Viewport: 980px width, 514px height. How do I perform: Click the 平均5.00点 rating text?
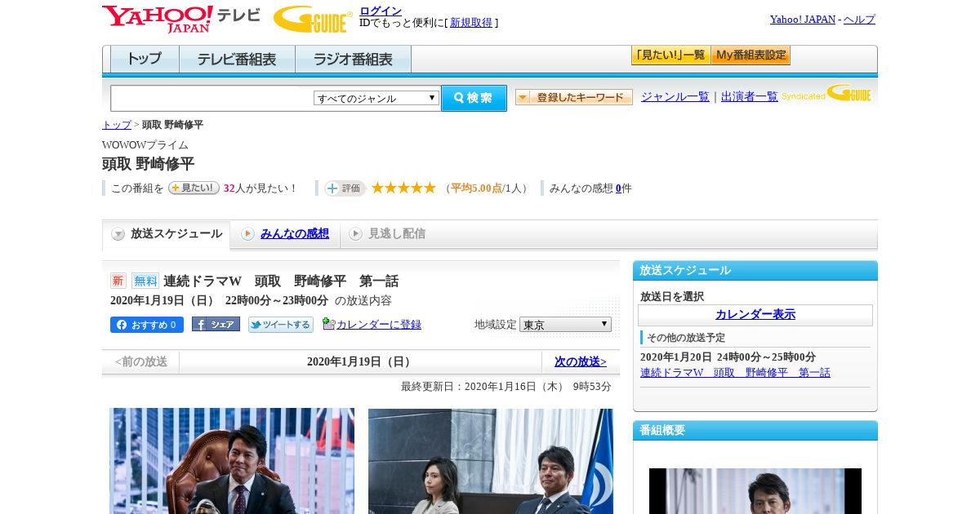tap(476, 188)
